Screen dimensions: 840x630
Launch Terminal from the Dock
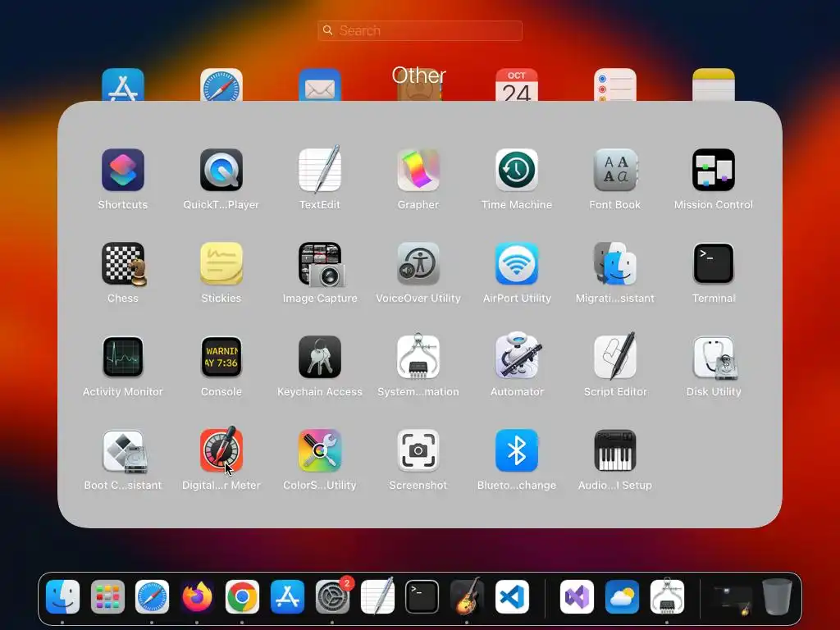pyautogui.click(x=422, y=597)
